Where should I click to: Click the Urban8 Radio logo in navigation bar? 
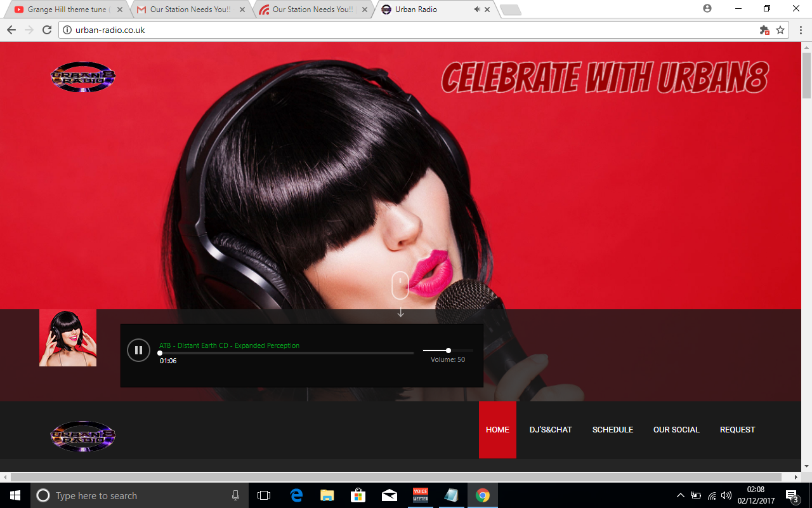[83, 436]
